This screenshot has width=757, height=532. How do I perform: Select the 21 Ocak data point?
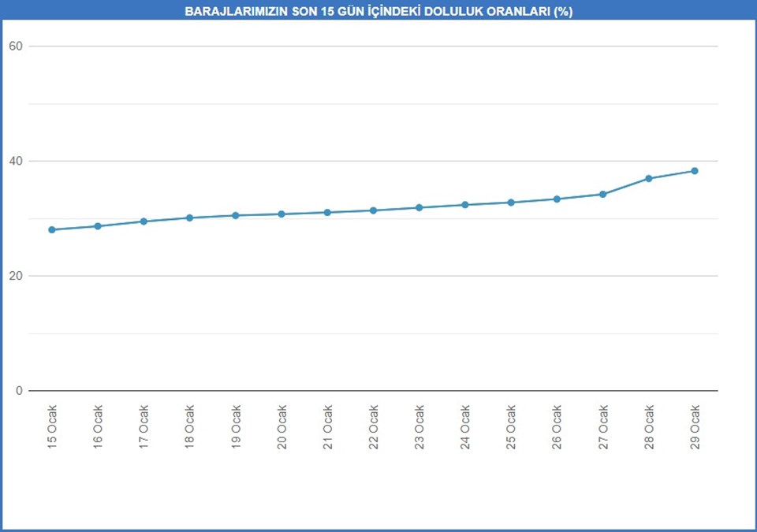tap(327, 213)
